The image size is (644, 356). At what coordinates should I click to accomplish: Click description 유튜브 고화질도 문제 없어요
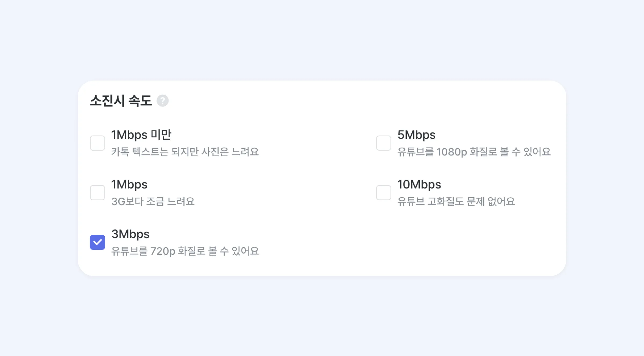tap(456, 201)
